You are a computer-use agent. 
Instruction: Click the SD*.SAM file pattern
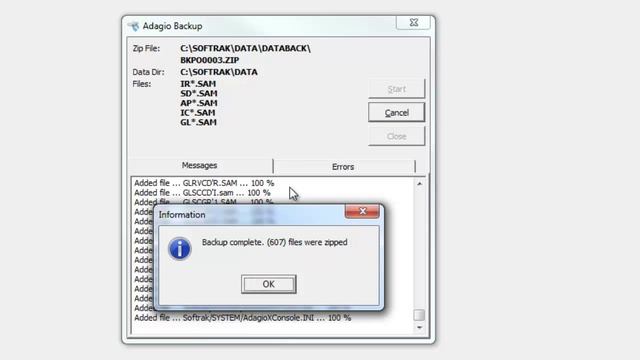pyautogui.click(x=198, y=93)
